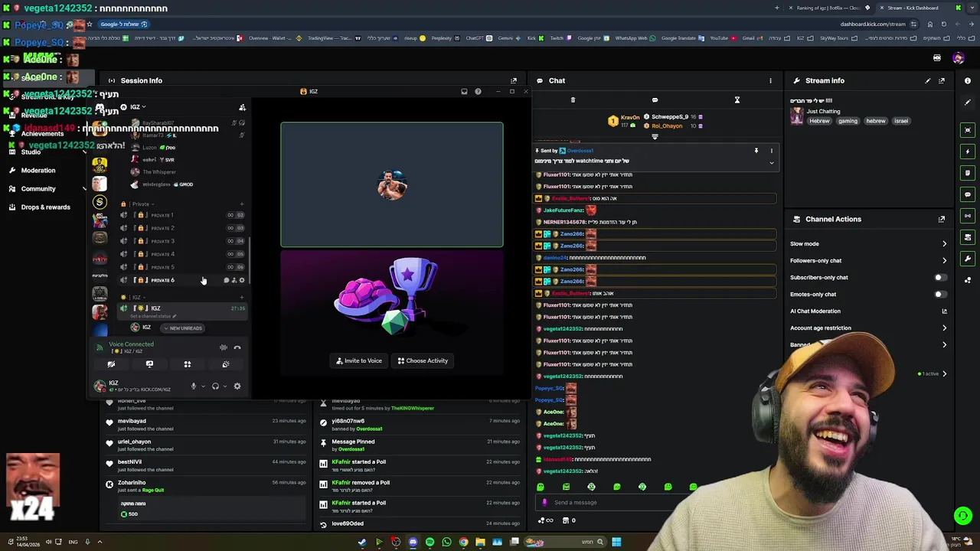Screen dimensions: 980x551
Task: Toggle lightning bolt widget in right sidebar
Action: [968, 152]
